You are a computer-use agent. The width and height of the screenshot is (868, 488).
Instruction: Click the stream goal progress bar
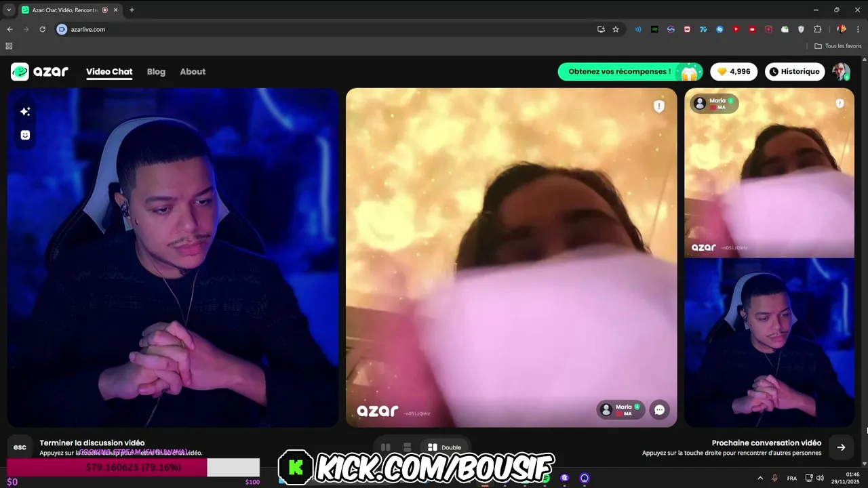click(x=133, y=468)
